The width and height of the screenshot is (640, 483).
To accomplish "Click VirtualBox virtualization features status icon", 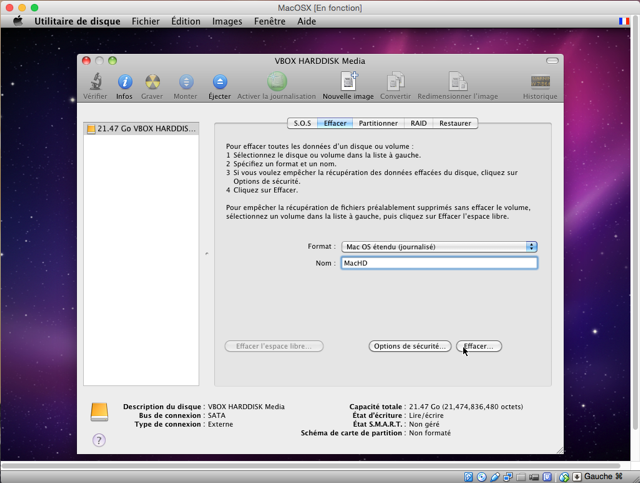I will point(547,476).
